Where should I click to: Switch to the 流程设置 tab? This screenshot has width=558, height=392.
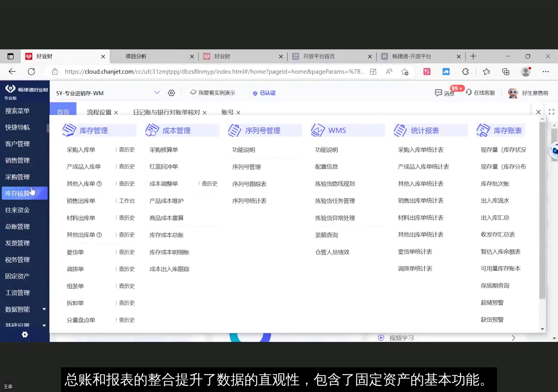(x=98, y=112)
